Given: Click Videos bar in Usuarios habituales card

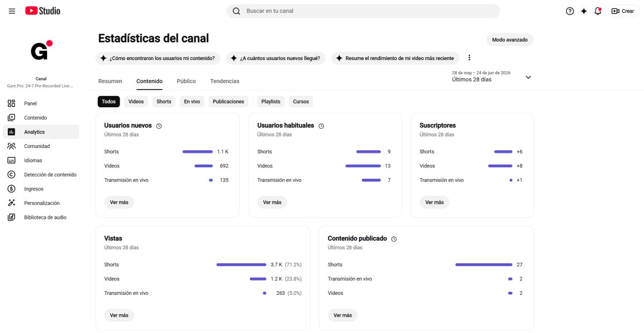Looking at the screenshot, I should (x=363, y=166).
